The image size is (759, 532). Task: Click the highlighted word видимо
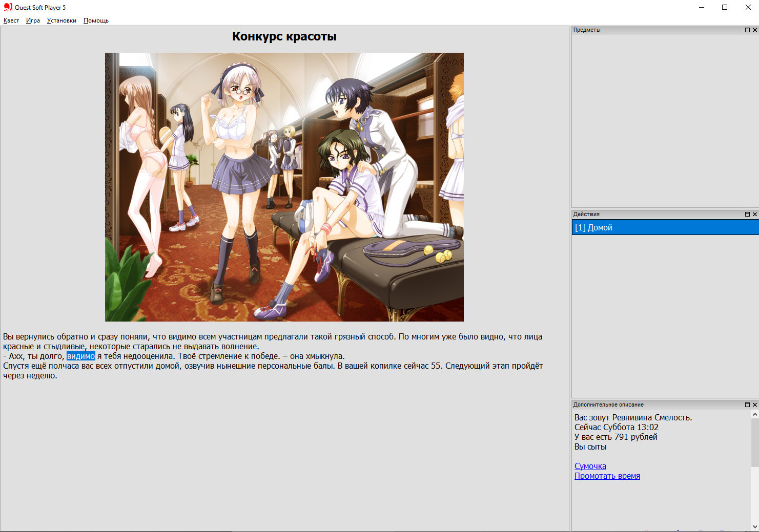tap(81, 356)
